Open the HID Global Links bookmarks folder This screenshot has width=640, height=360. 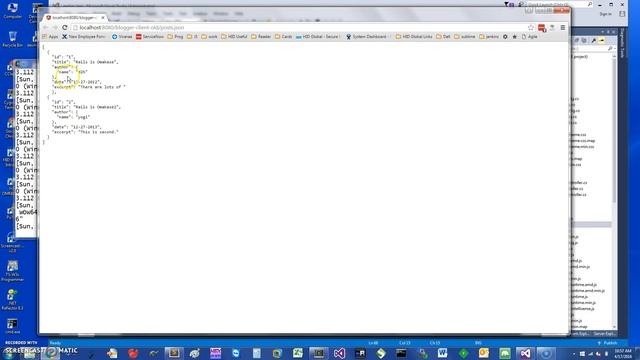point(414,37)
